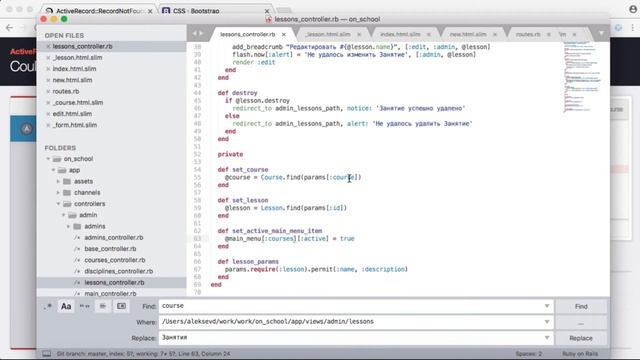This screenshot has width=640, height=360.
Task: Select lessons_controller.rb in folder tree
Action: 114,282
